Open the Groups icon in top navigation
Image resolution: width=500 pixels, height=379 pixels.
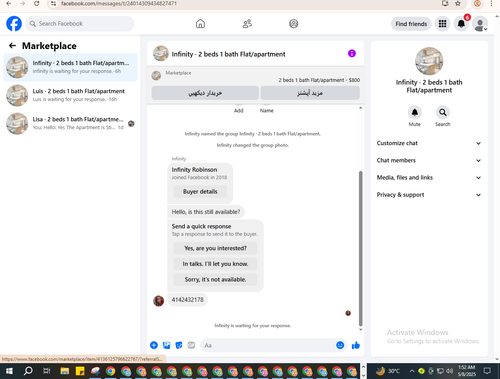pos(294,24)
